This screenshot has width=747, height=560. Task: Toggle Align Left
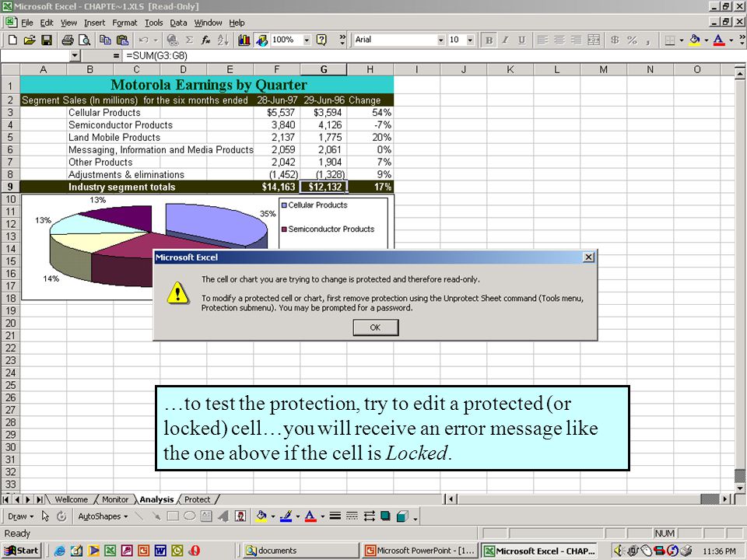[542, 40]
